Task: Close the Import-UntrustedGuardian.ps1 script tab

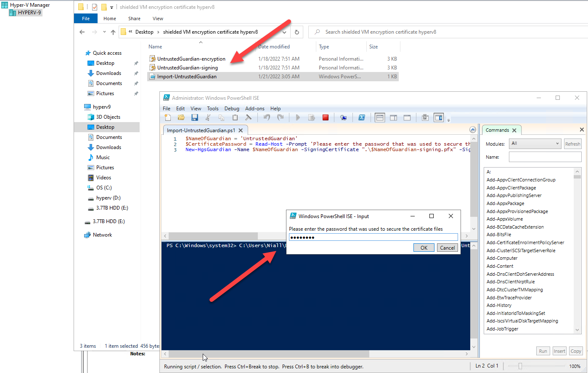Action: click(x=241, y=131)
